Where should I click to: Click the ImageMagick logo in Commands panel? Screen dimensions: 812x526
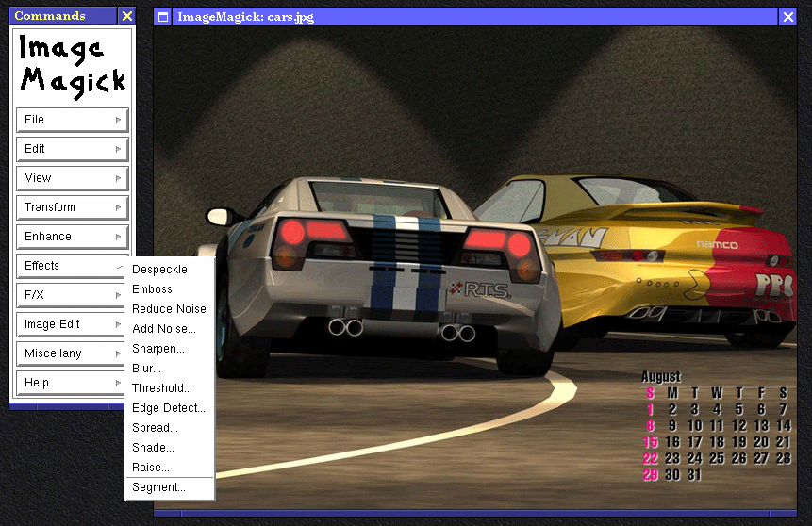[x=72, y=66]
